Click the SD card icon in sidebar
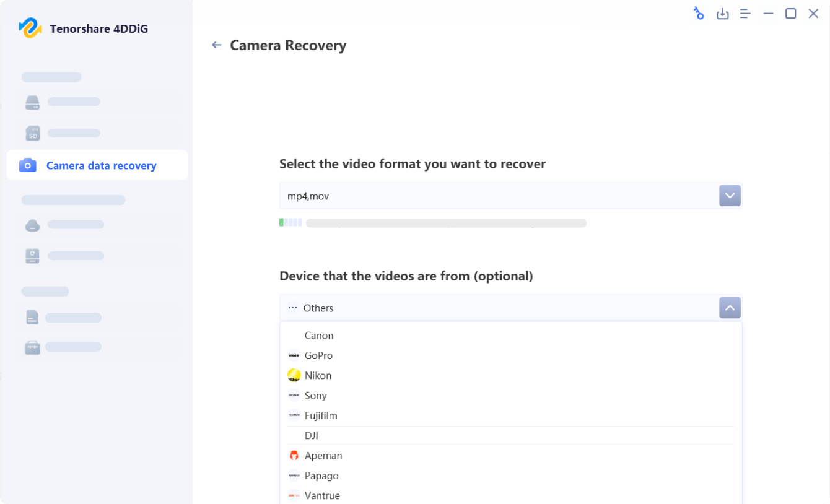The image size is (830, 504). 32,133
